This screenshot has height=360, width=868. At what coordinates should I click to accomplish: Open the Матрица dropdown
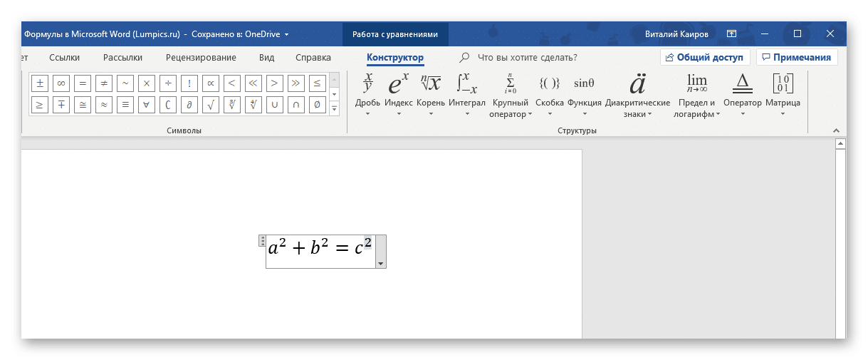[x=783, y=96]
